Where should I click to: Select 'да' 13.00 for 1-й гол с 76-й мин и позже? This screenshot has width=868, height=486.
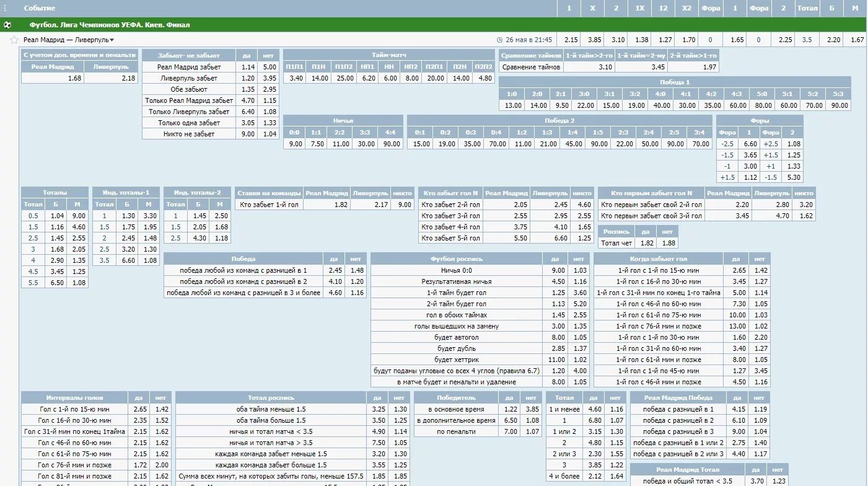click(x=737, y=326)
